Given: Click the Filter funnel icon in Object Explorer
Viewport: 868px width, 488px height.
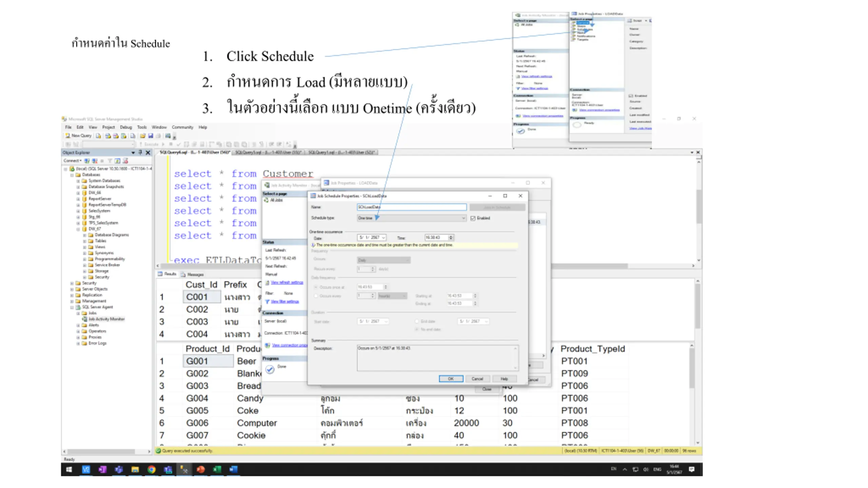Looking at the screenshot, I should 110,161.
